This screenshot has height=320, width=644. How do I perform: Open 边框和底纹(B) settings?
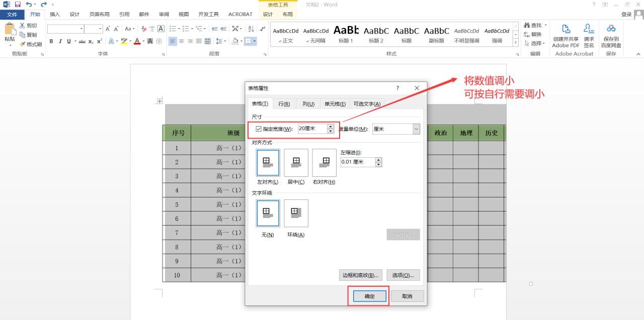click(x=360, y=275)
